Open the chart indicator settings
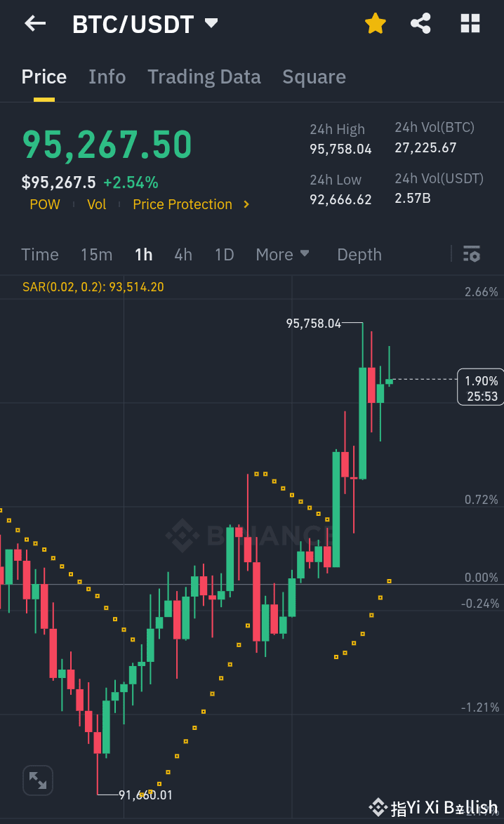 point(471,254)
